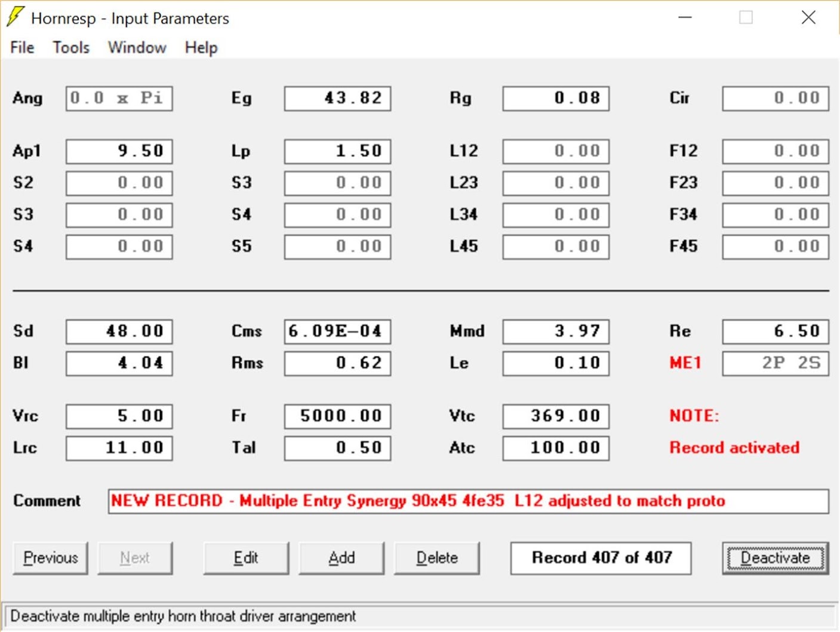Open the Tools menu

point(71,47)
